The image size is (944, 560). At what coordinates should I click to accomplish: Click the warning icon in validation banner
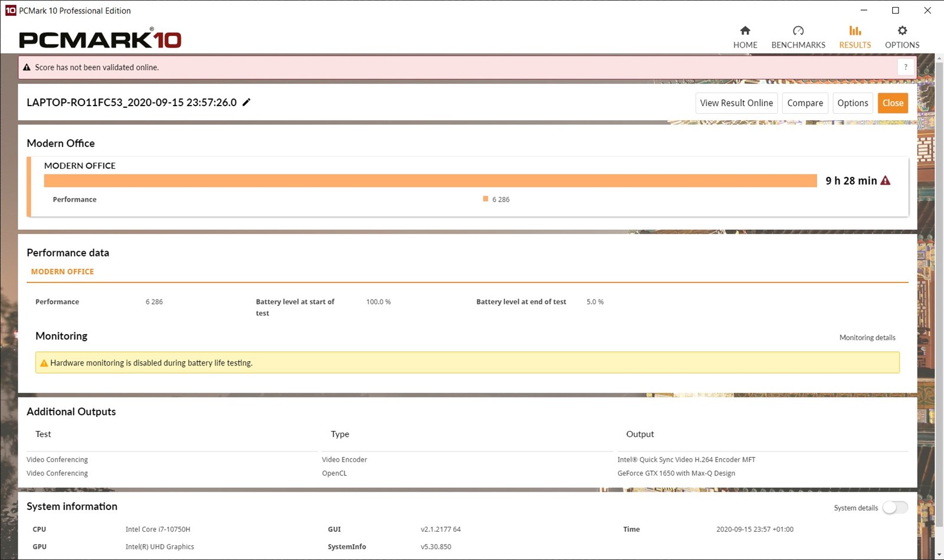tap(27, 67)
